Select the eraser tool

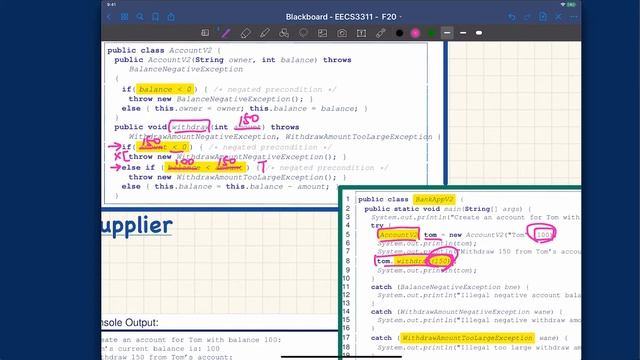[x=245, y=33]
